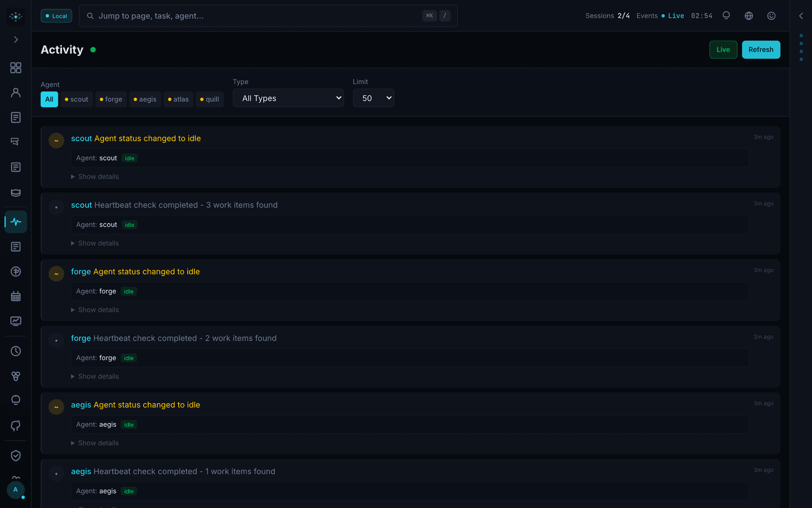Show details for aegis status changed event

pyautogui.click(x=95, y=443)
